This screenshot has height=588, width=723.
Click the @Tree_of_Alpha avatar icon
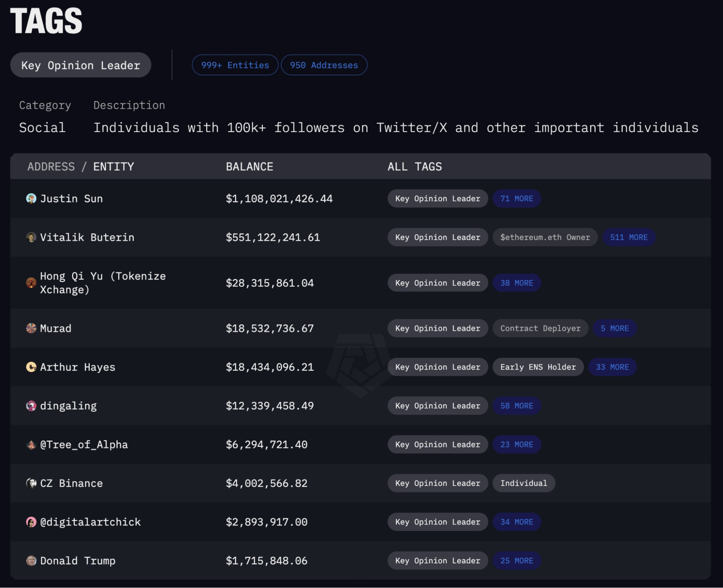click(32, 444)
